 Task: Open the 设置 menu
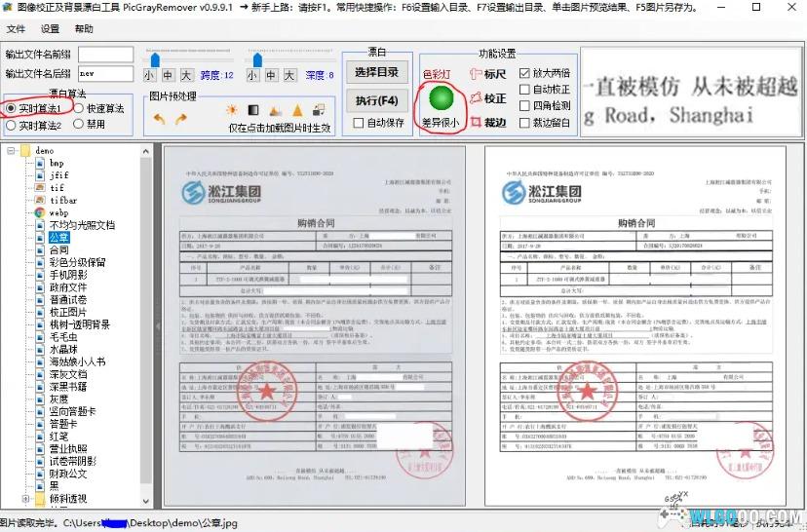(50, 29)
